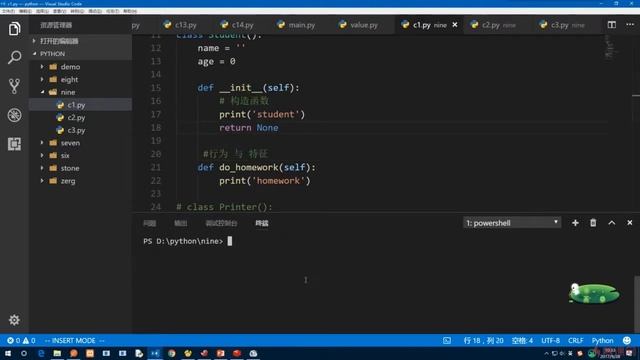Switch to the c2.py nine tab

point(493,25)
